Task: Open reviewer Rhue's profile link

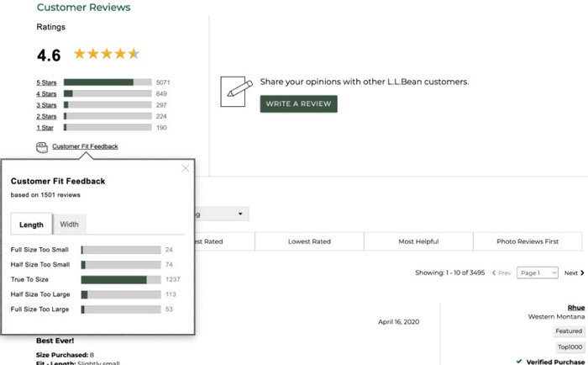Action: click(576, 308)
